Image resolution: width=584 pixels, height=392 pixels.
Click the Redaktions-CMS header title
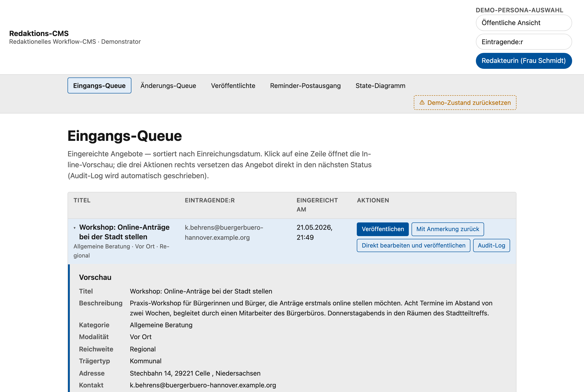pyautogui.click(x=39, y=33)
